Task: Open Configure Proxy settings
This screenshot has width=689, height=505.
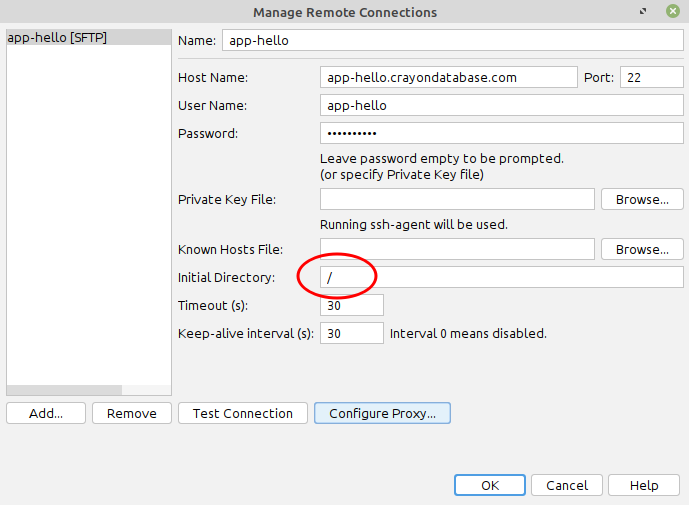Action: [382, 413]
